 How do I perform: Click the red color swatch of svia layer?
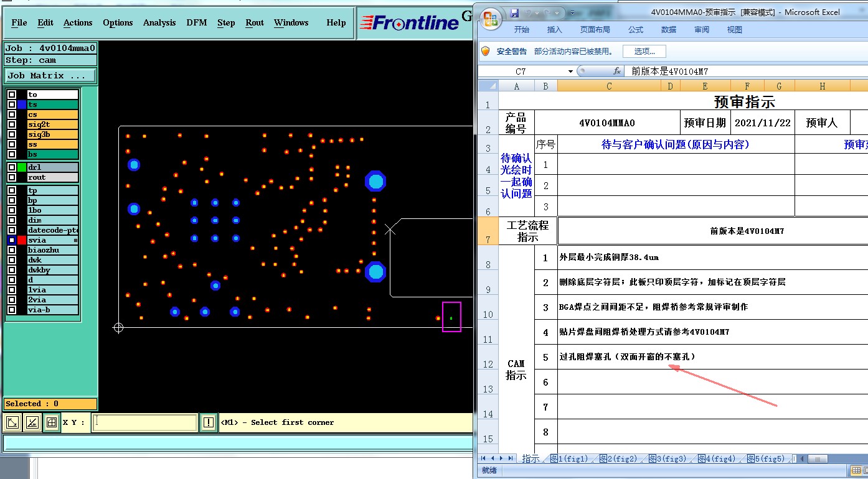coord(22,240)
